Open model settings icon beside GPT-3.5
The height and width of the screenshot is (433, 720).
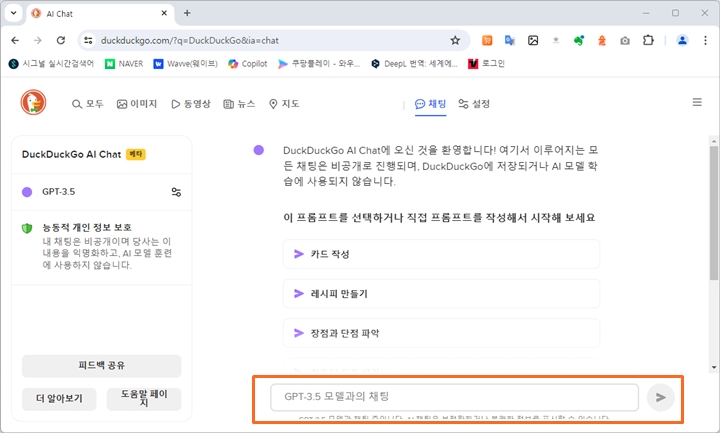pyautogui.click(x=176, y=192)
